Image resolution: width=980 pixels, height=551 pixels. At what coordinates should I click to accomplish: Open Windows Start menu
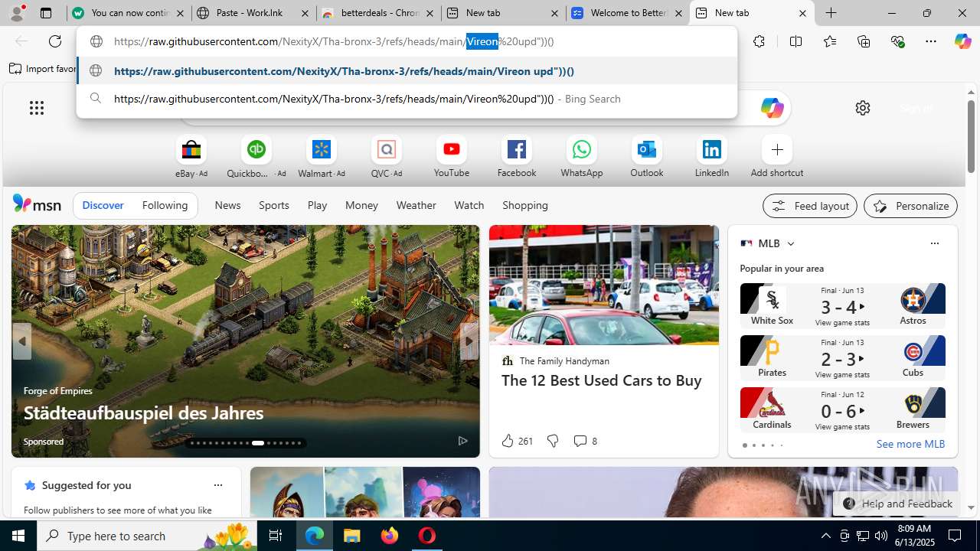point(18,536)
